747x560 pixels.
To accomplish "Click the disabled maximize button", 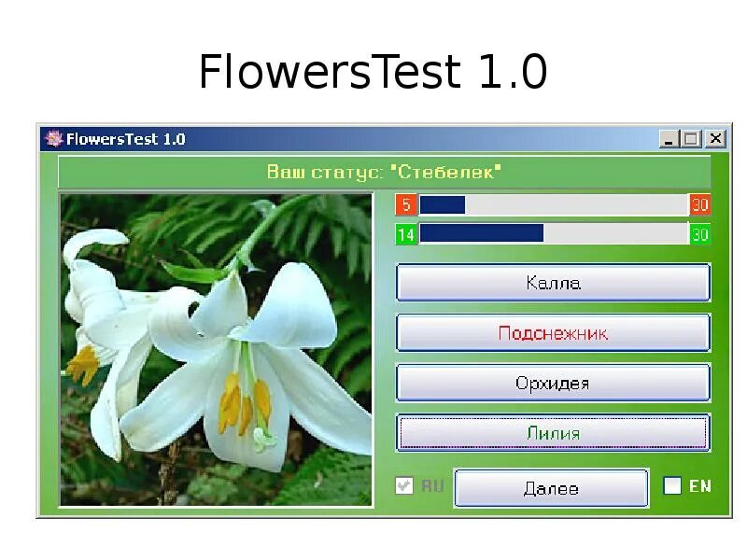I will pos(691,139).
